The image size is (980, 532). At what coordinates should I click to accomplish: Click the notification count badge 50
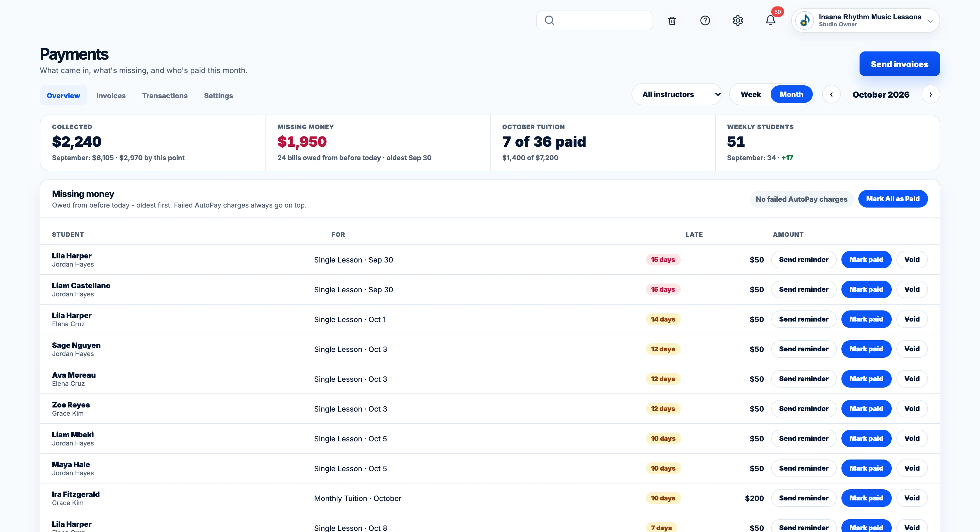(x=777, y=12)
